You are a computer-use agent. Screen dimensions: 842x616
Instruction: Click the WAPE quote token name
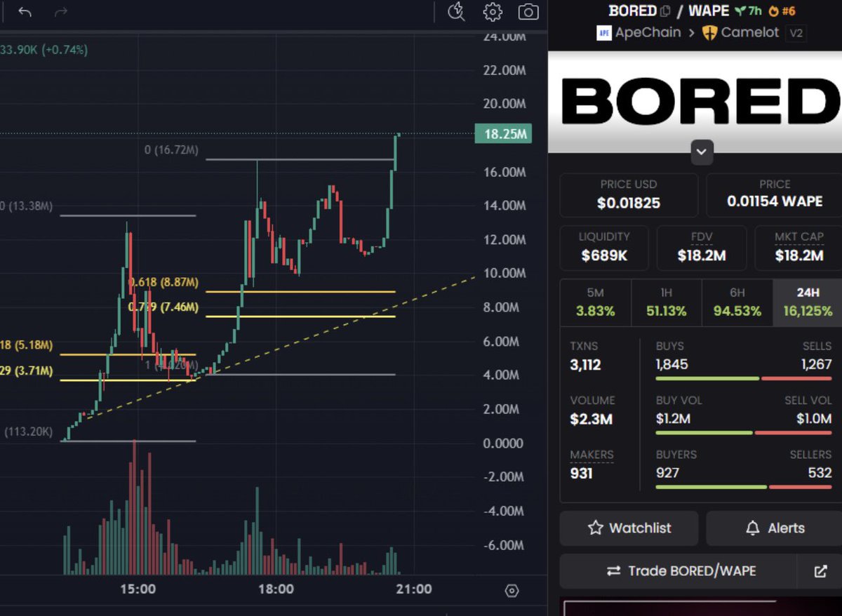709,11
